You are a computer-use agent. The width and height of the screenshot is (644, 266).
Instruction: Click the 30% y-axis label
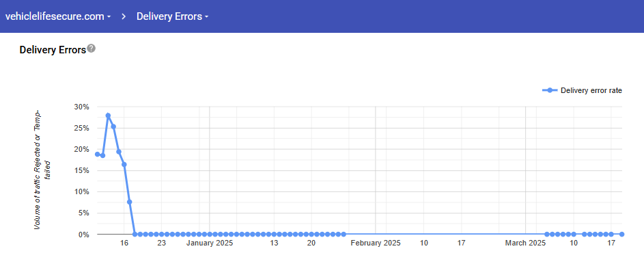point(81,107)
